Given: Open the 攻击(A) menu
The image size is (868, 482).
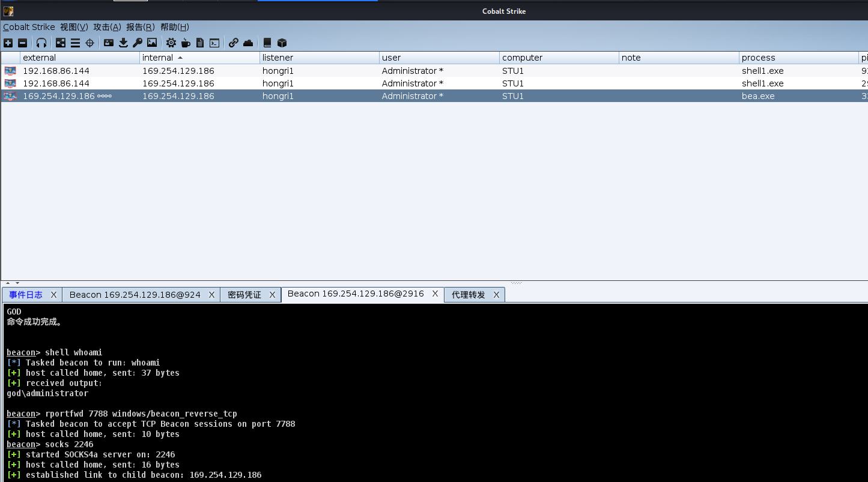Looking at the screenshot, I should (107, 27).
